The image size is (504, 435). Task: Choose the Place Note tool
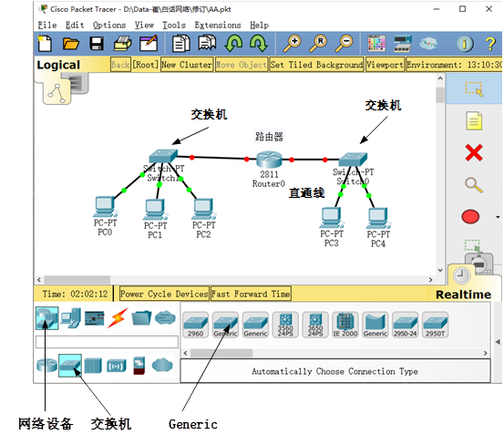tap(474, 121)
